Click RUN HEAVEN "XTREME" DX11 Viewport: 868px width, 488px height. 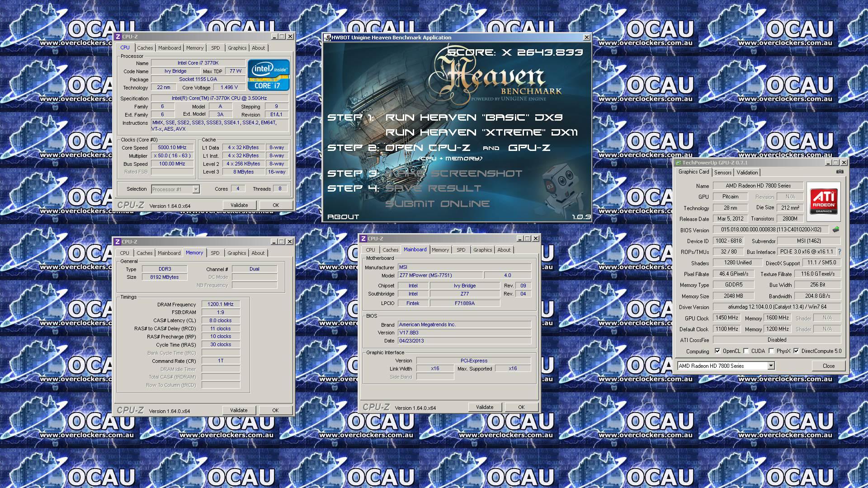(x=481, y=132)
